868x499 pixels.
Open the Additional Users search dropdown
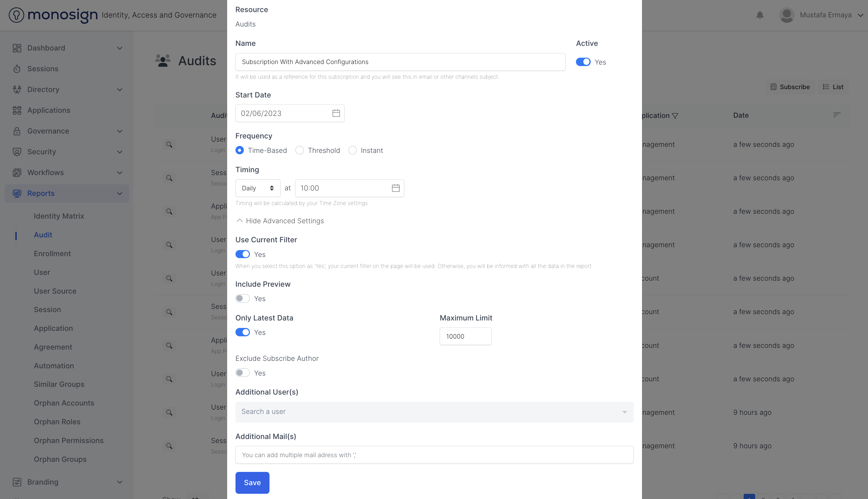click(434, 412)
